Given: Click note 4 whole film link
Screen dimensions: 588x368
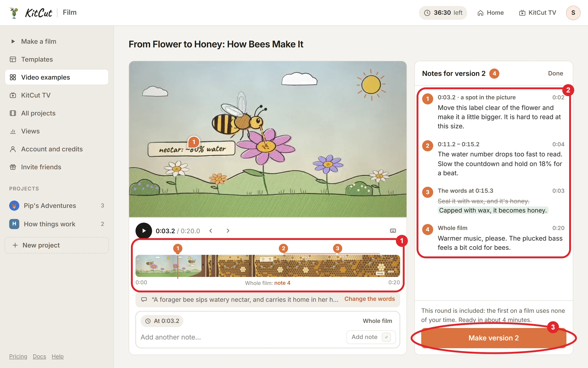Looking at the screenshot, I should [282, 283].
